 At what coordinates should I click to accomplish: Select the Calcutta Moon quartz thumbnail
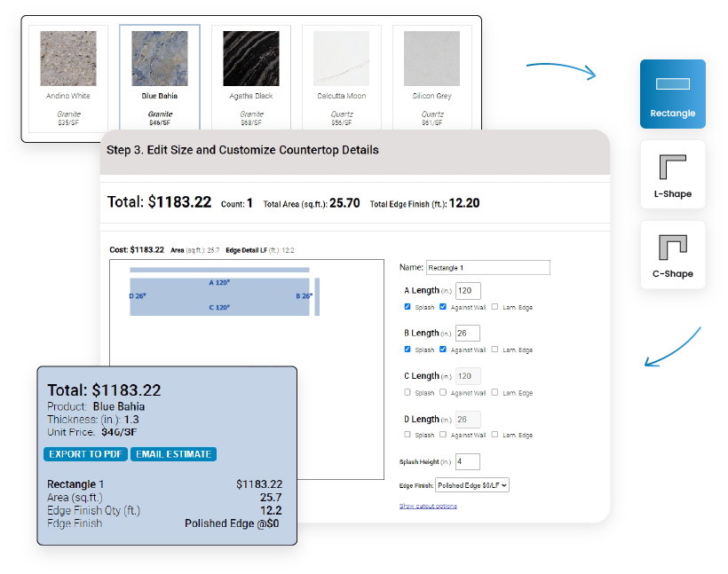[342, 57]
